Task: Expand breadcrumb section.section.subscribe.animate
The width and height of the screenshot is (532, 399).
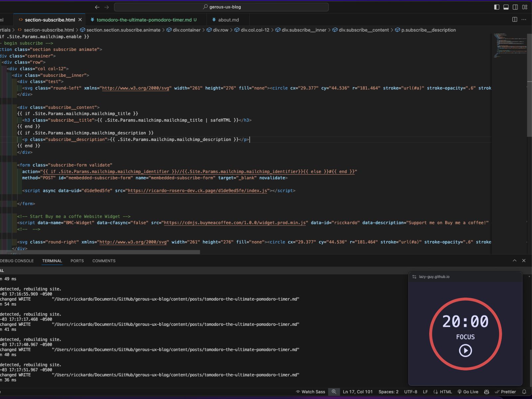Action: [x=123, y=30]
